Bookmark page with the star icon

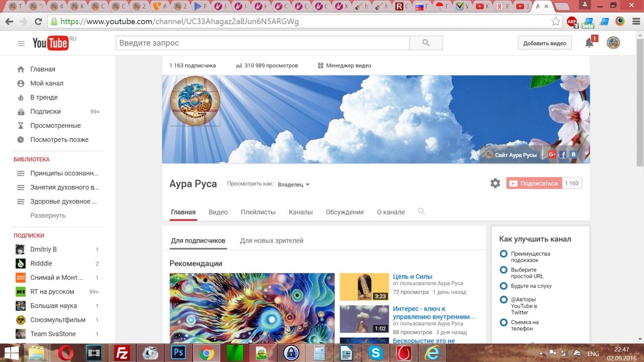pyautogui.click(x=555, y=21)
